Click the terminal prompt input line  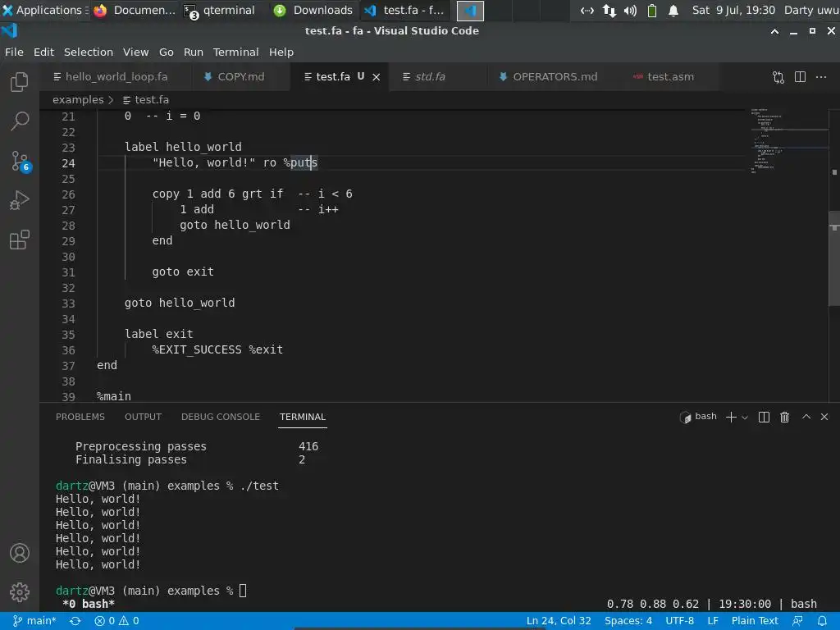[x=151, y=591]
